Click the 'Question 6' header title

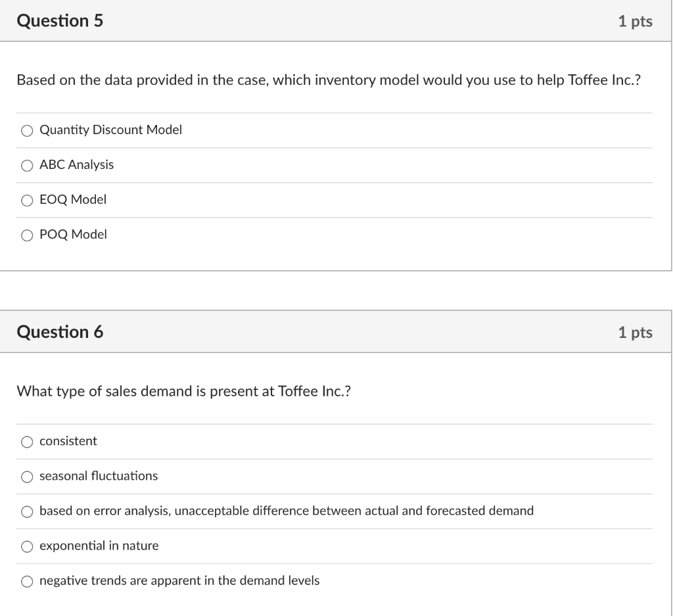[60, 332]
